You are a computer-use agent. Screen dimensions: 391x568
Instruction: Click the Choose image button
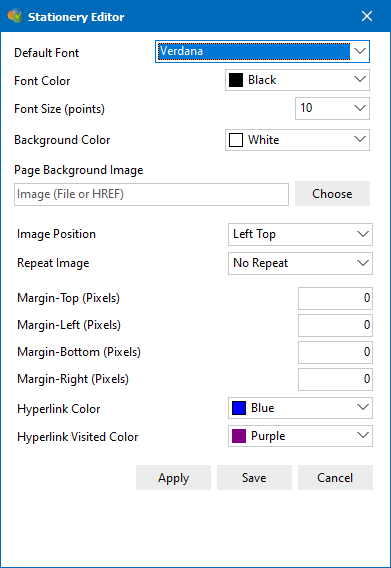point(332,194)
